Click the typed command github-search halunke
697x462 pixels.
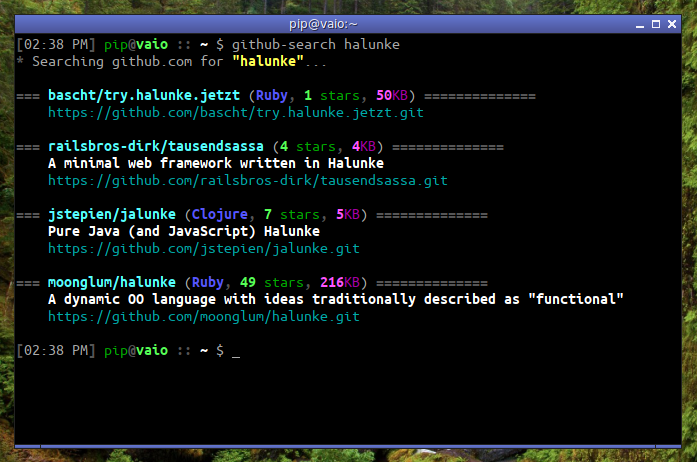click(316, 44)
